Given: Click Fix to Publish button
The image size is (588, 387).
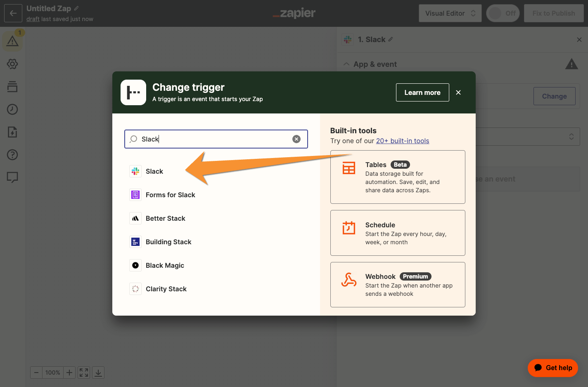Looking at the screenshot, I should tap(554, 13).
